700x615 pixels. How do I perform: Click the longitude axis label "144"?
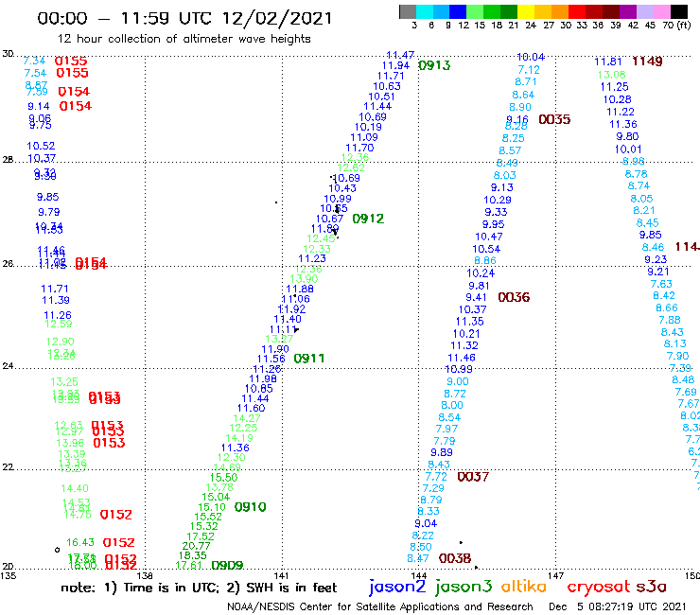point(419,576)
